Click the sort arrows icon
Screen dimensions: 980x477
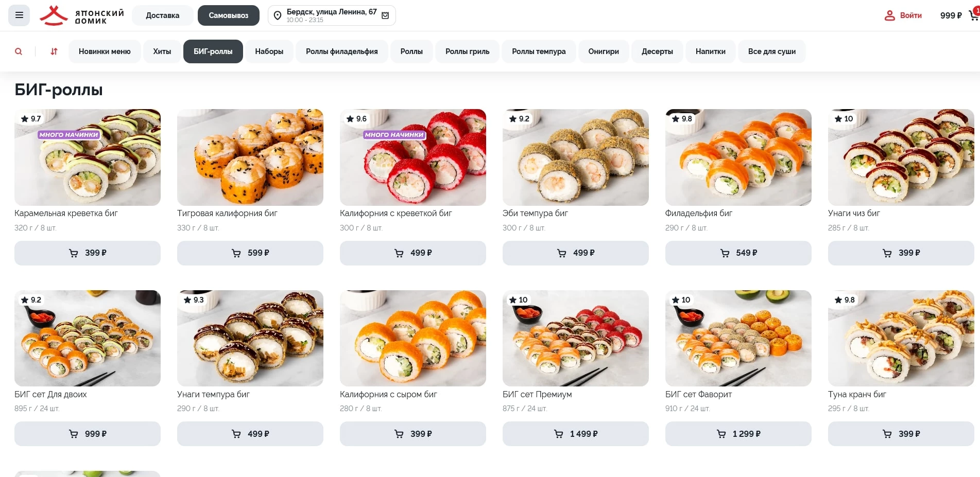54,51
